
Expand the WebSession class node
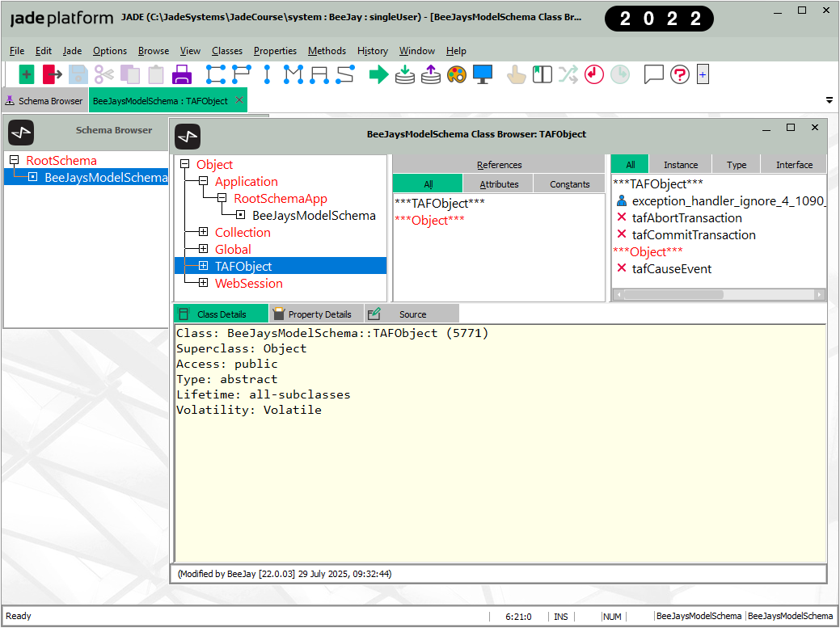203,284
